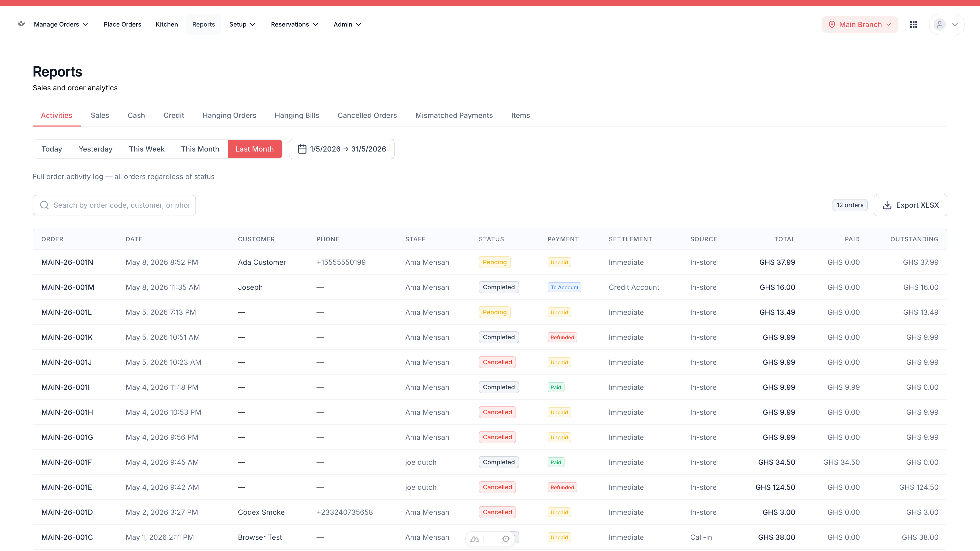
Task: Click the 12 orders count badge
Action: click(x=850, y=205)
